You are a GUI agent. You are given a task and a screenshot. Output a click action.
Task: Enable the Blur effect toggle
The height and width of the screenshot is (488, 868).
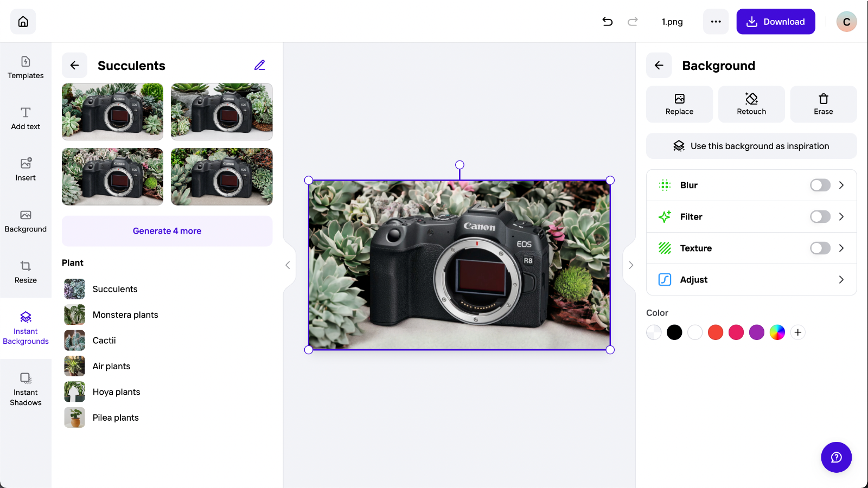click(820, 185)
